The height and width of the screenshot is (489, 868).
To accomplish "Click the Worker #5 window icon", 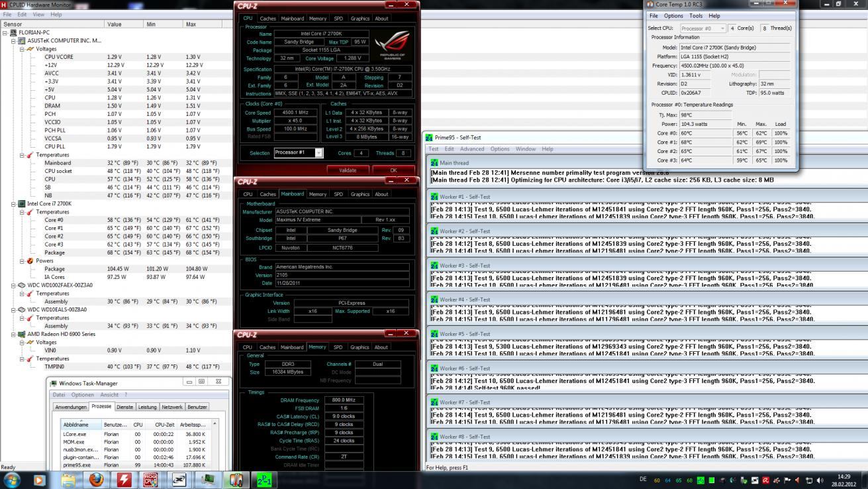I will click(x=434, y=334).
